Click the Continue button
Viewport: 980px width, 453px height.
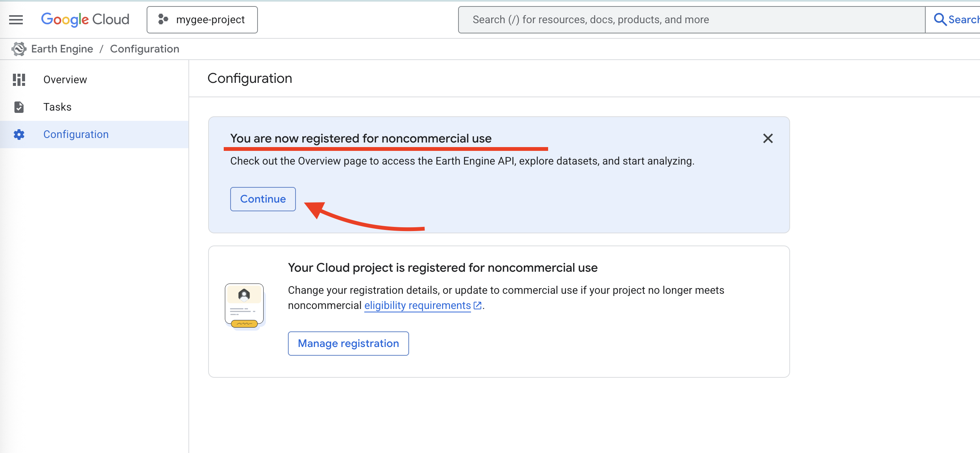tap(263, 199)
